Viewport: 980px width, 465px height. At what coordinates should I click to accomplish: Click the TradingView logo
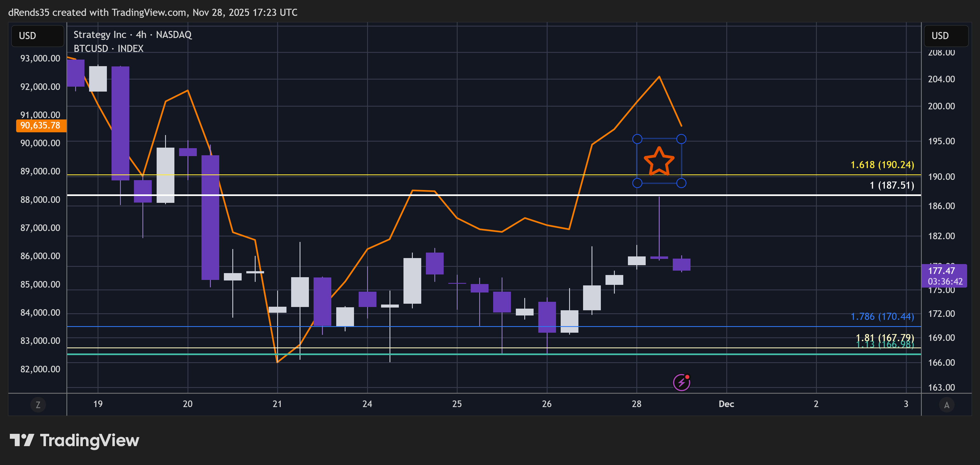tap(75, 440)
